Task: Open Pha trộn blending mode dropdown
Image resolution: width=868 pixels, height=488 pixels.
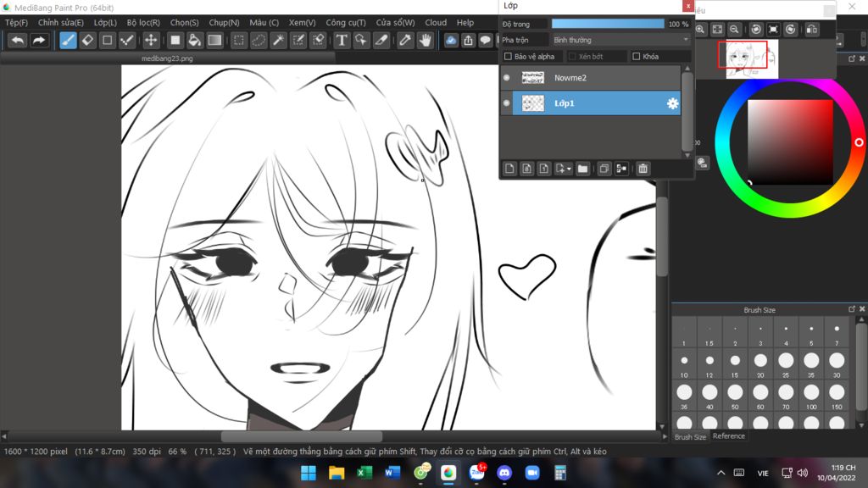Action: click(x=620, y=40)
